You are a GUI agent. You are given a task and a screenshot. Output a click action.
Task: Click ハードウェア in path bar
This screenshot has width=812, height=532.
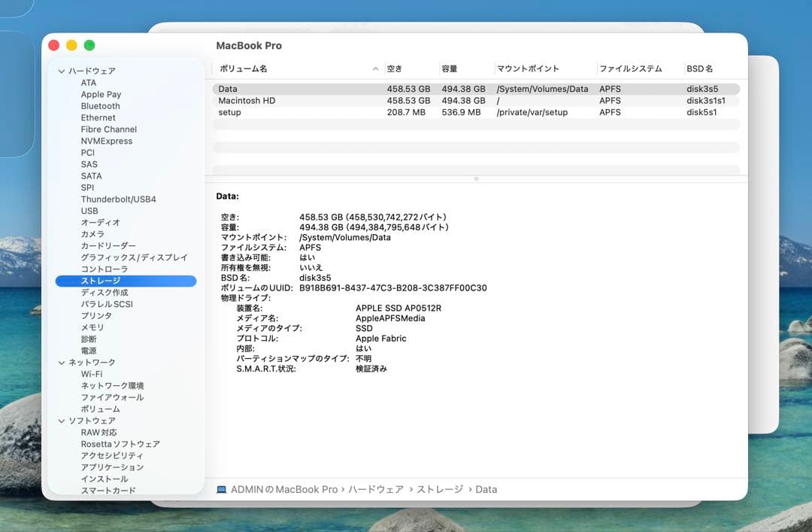376,489
